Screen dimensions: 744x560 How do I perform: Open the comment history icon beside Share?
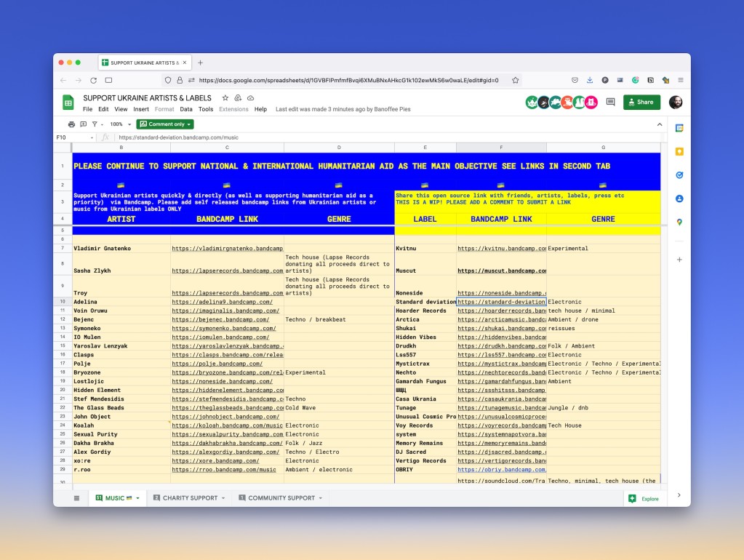[610, 103]
